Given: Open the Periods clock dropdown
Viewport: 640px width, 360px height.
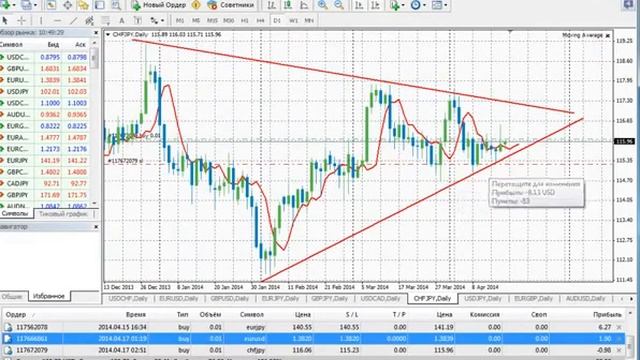Looking at the screenshot, I should [x=418, y=5].
